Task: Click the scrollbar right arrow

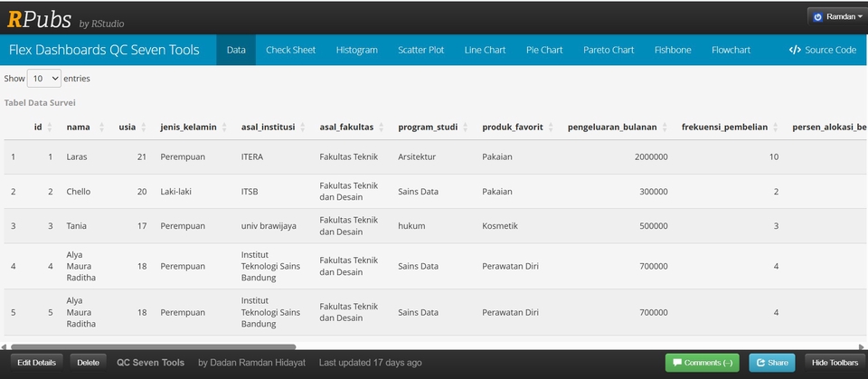Action: tap(862, 346)
